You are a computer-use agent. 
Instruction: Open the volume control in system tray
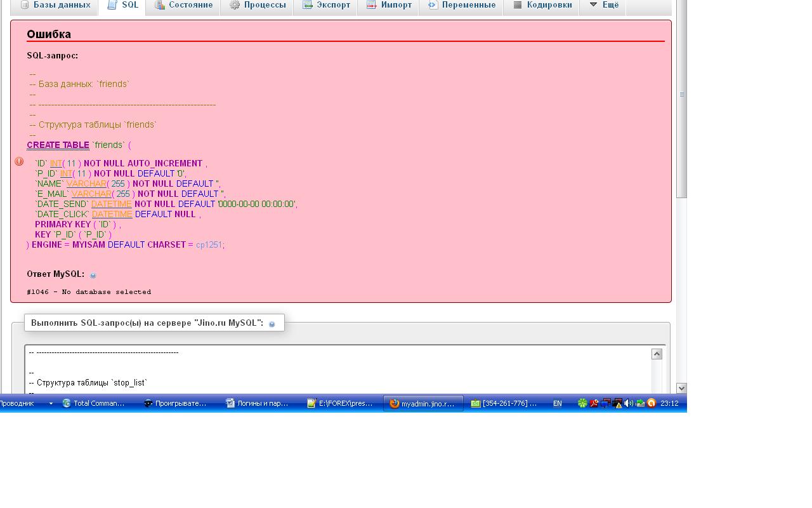[x=628, y=403]
